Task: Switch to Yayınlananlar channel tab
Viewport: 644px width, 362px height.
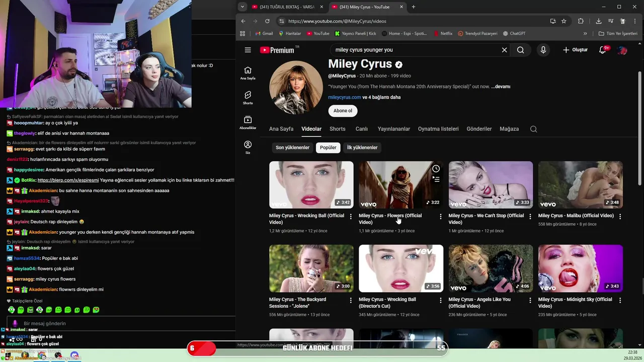Action: [394, 129]
